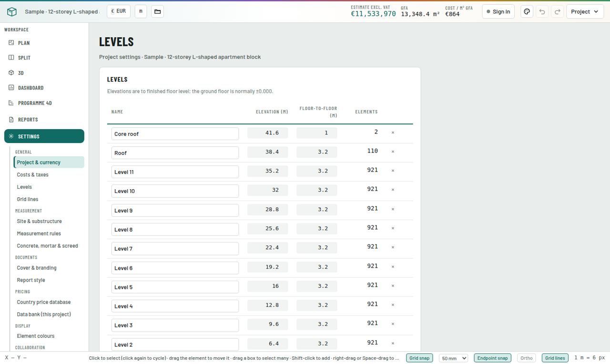Open the Reports view
Image resolution: width=610 pixels, height=364 pixels.
point(44,120)
